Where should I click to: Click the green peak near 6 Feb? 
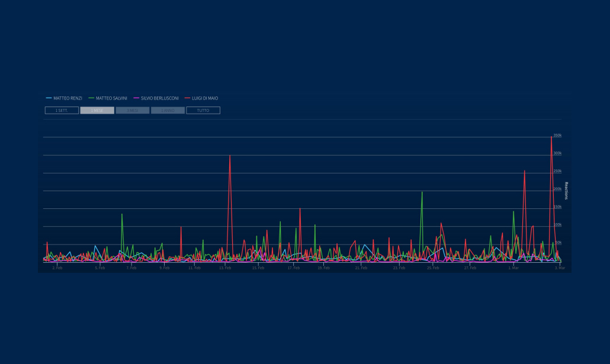point(122,214)
